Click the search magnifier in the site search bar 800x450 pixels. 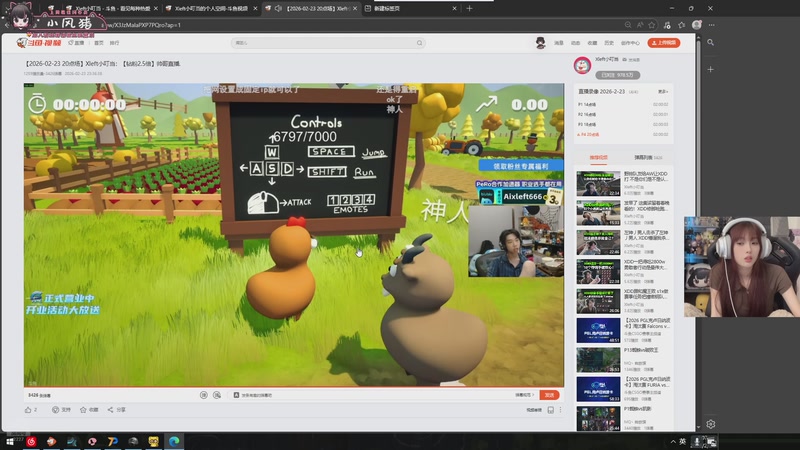pos(419,43)
